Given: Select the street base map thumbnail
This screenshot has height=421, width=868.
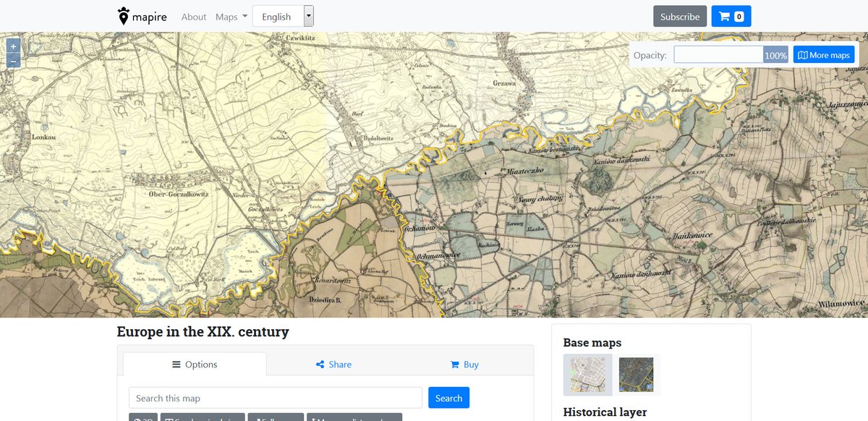Looking at the screenshot, I should pos(587,374).
